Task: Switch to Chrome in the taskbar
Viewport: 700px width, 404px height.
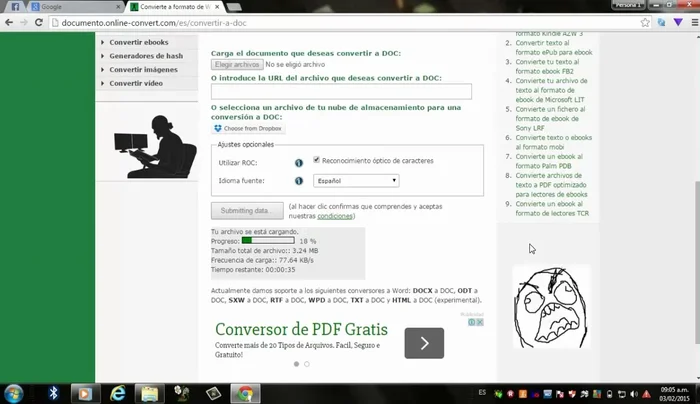Action: click(245, 394)
